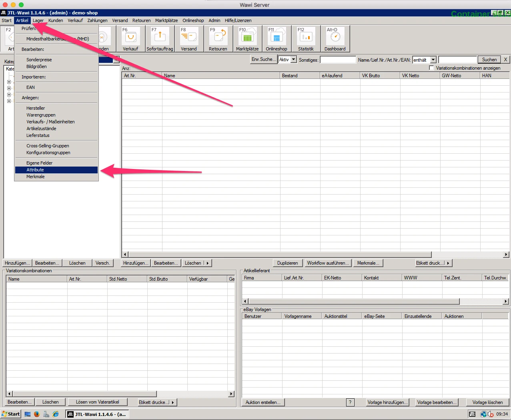Launch Internet Explorer from the taskbar
This screenshot has height=420, width=511.
pyautogui.click(x=56, y=414)
